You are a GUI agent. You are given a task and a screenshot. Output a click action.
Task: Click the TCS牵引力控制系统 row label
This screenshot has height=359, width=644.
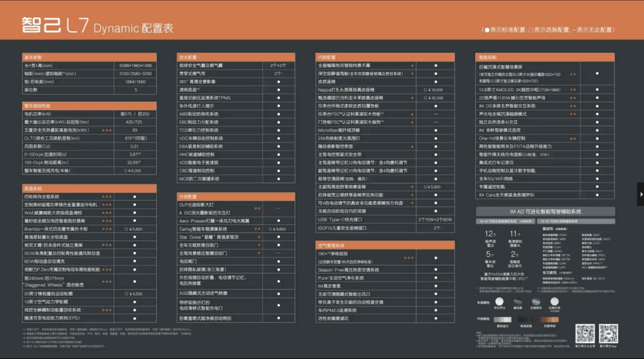point(199,130)
